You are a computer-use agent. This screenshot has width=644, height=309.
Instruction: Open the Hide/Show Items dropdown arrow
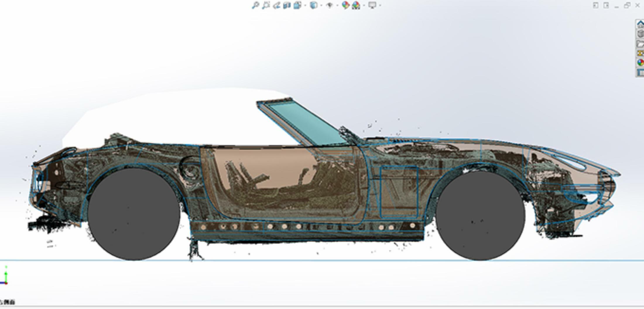click(337, 5)
